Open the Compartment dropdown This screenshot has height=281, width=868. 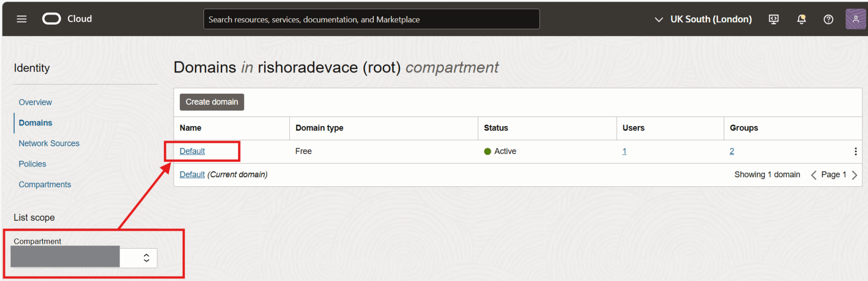(x=84, y=258)
